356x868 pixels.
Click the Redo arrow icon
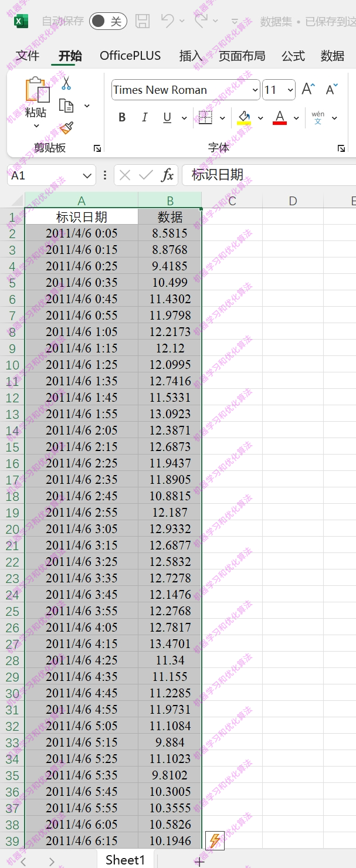click(201, 20)
